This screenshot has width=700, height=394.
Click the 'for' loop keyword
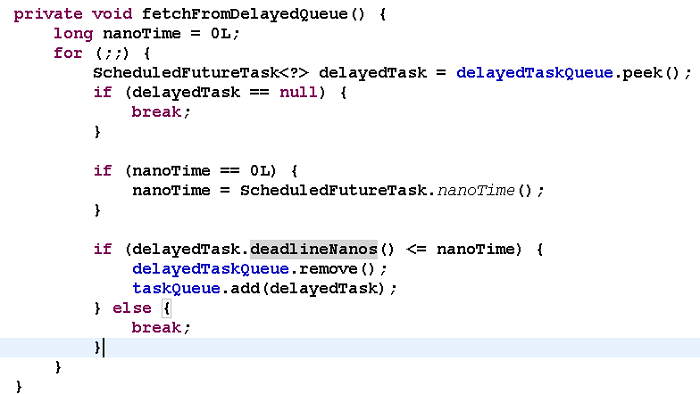click(68, 53)
